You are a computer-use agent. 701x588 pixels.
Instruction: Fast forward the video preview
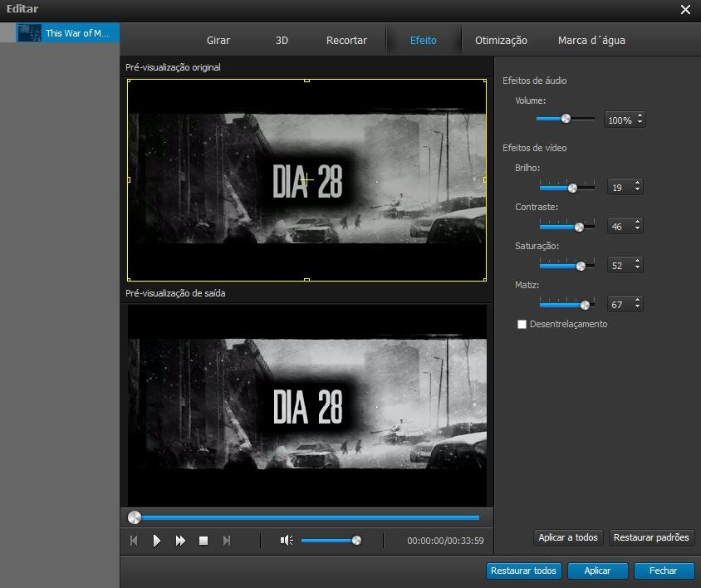(180, 541)
